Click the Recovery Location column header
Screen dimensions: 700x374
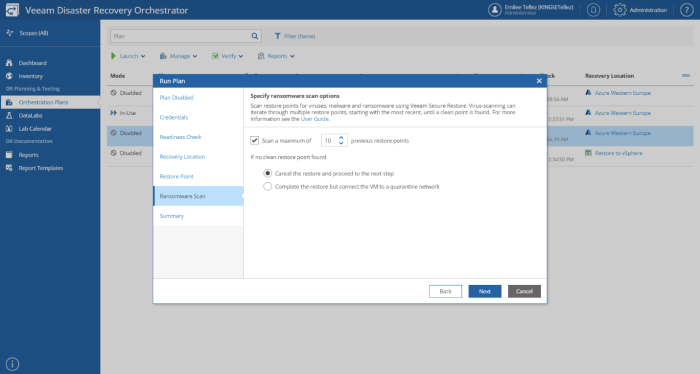coord(609,76)
